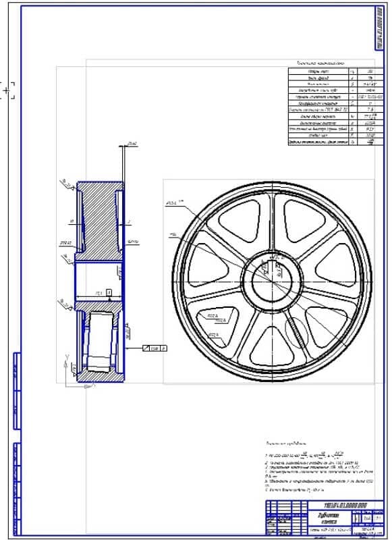Click the boxed datum letter on the bore dimension
Screen dimensions: 392x540
109,292
